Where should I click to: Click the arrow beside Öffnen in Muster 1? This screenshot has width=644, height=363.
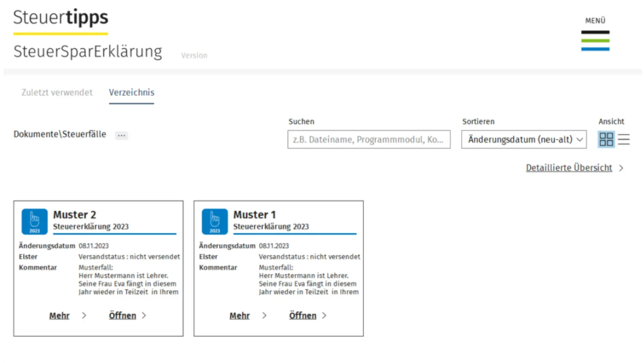tap(324, 316)
